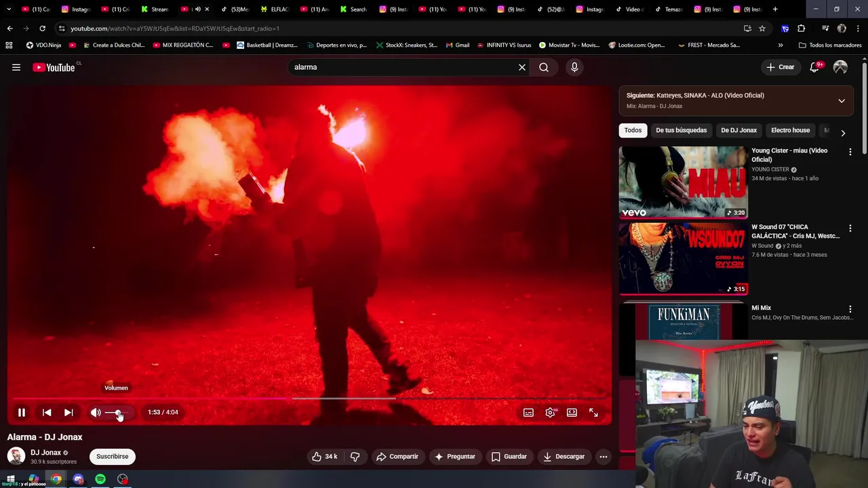Open DJ Jonax channel avatar
The height and width of the screenshot is (488, 868).
point(16,456)
